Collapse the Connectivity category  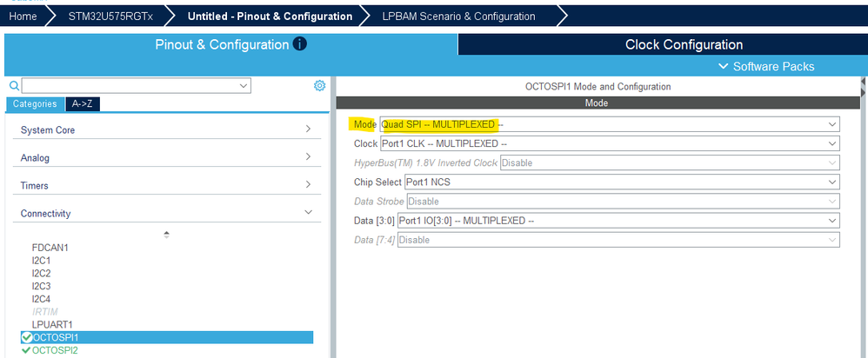click(167, 213)
